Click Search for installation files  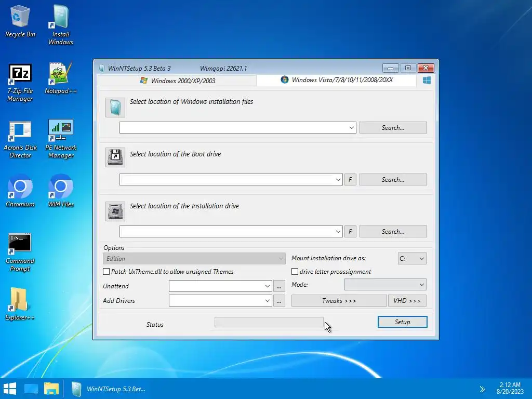click(x=393, y=128)
